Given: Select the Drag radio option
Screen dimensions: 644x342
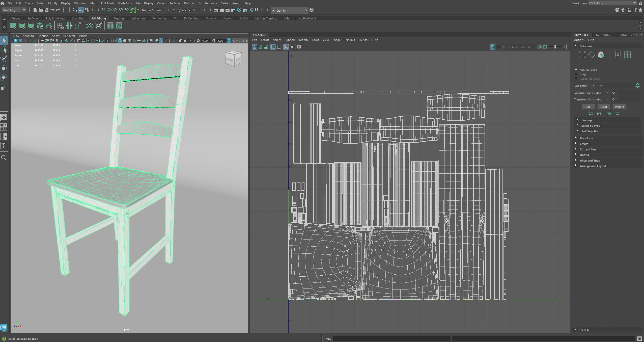Looking at the screenshot, I should point(576,74).
